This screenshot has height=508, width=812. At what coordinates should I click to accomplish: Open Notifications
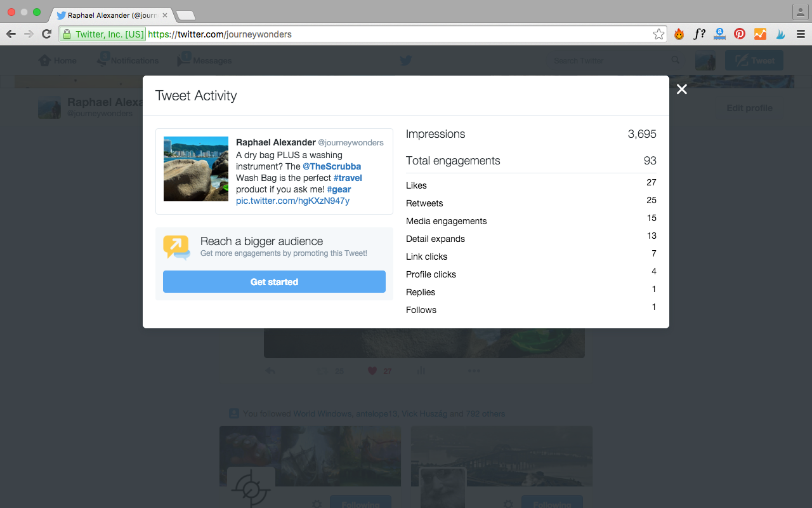[x=128, y=60]
